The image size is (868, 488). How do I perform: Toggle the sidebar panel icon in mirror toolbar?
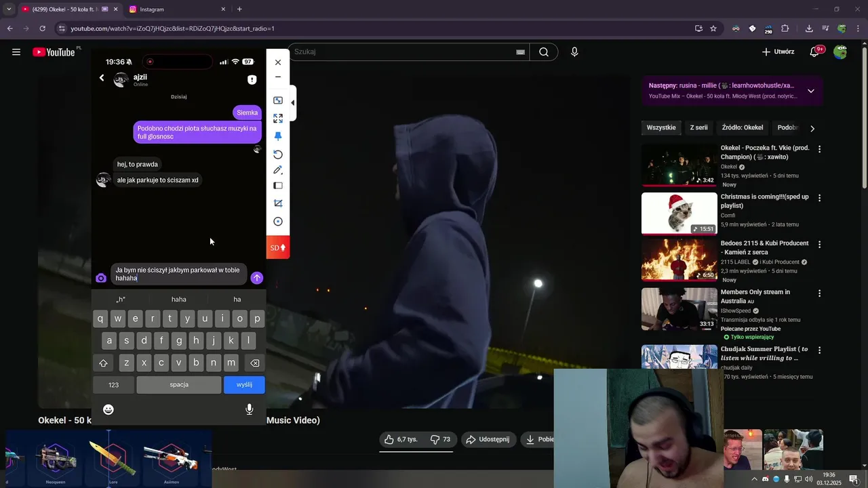[278, 186]
